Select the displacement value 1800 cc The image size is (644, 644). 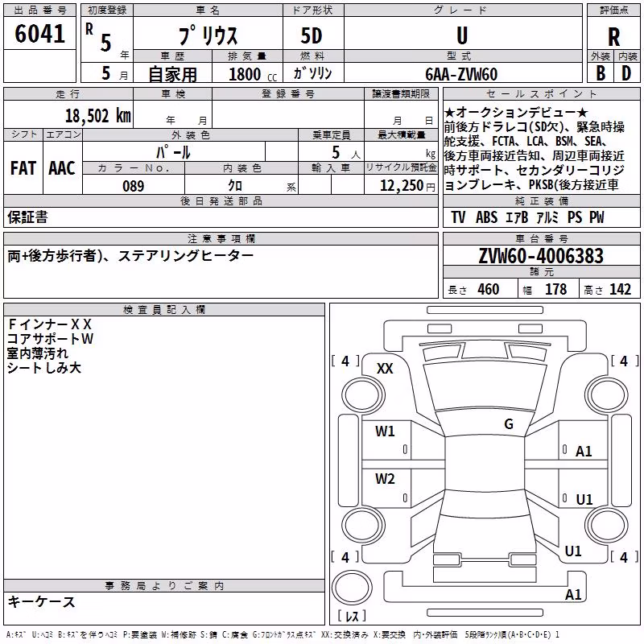tap(253, 75)
